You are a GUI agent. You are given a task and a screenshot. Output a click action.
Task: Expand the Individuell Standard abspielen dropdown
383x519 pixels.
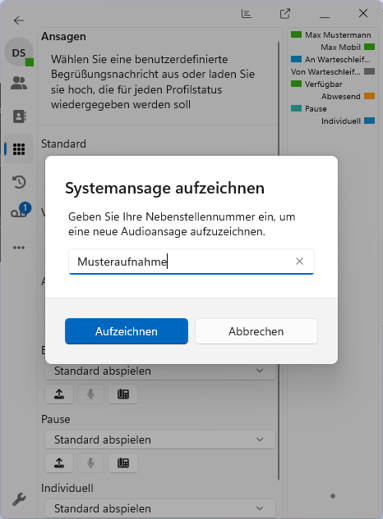(160, 508)
